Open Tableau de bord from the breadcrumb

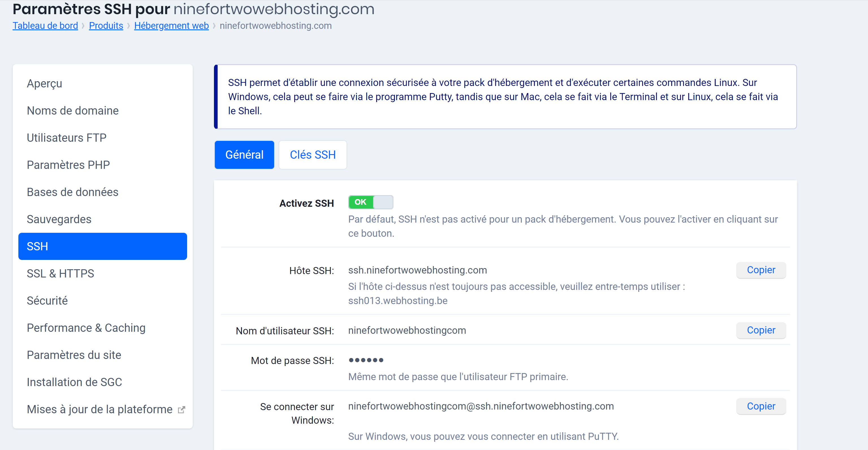[x=45, y=26]
